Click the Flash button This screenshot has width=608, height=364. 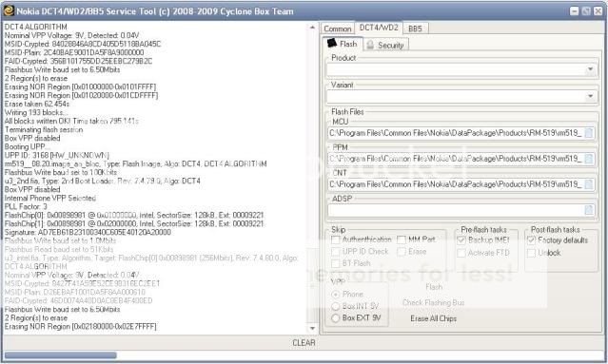click(x=434, y=287)
